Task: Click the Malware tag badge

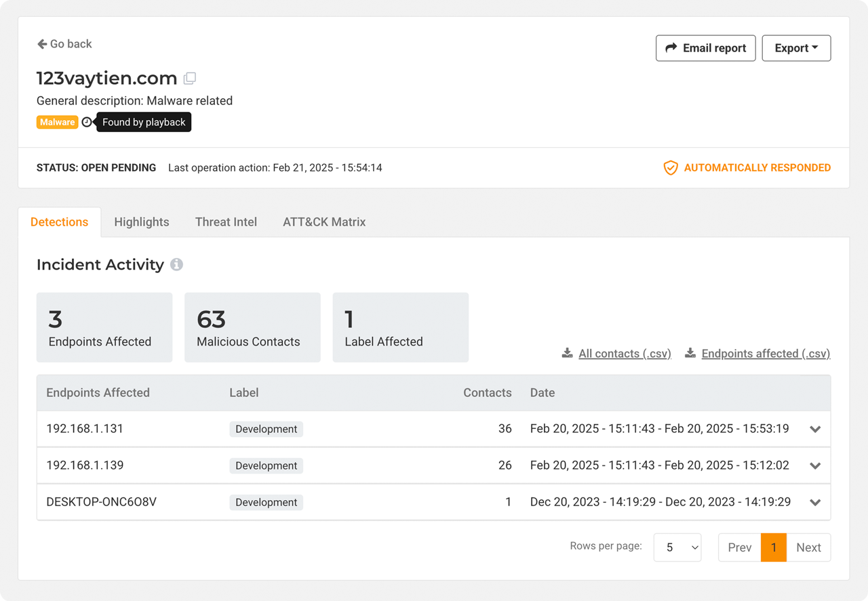Action: (x=57, y=123)
